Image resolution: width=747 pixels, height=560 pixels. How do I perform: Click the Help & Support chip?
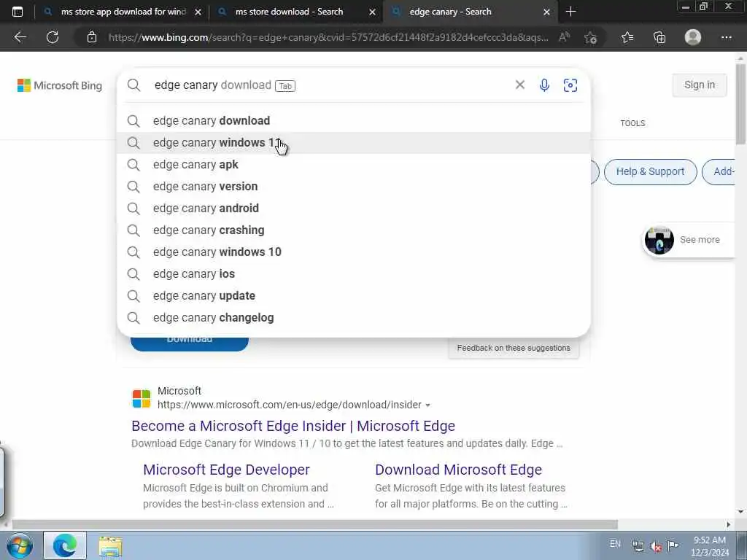[650, 171]
